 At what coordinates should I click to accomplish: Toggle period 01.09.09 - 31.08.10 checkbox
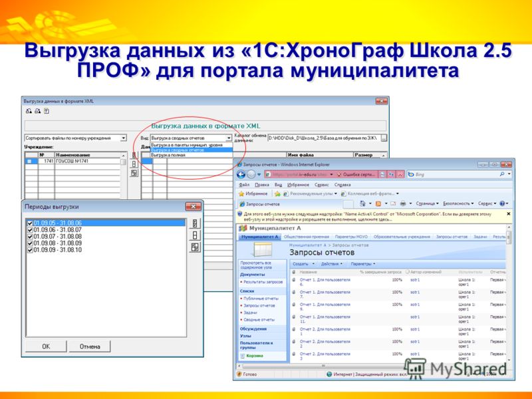click(x=30, y=250)
